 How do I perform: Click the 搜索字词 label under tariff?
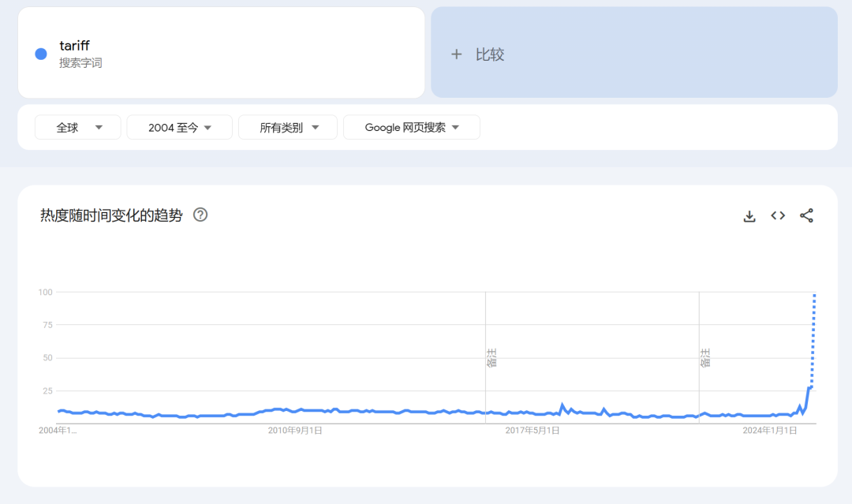80,63
